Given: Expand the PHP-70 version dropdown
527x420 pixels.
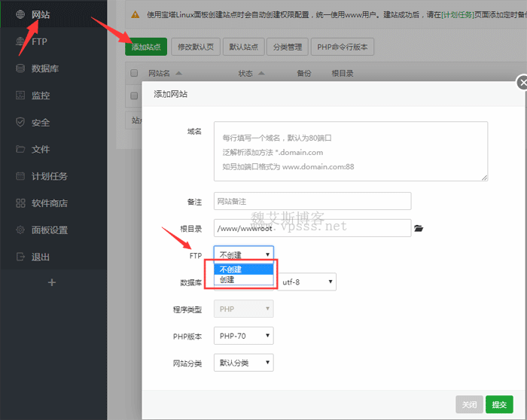Looking at the screenshot, I should (243, 336).
